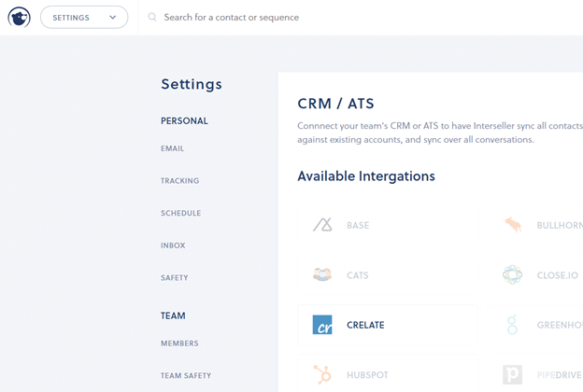Select the CATS integration label

click(358, 275)
